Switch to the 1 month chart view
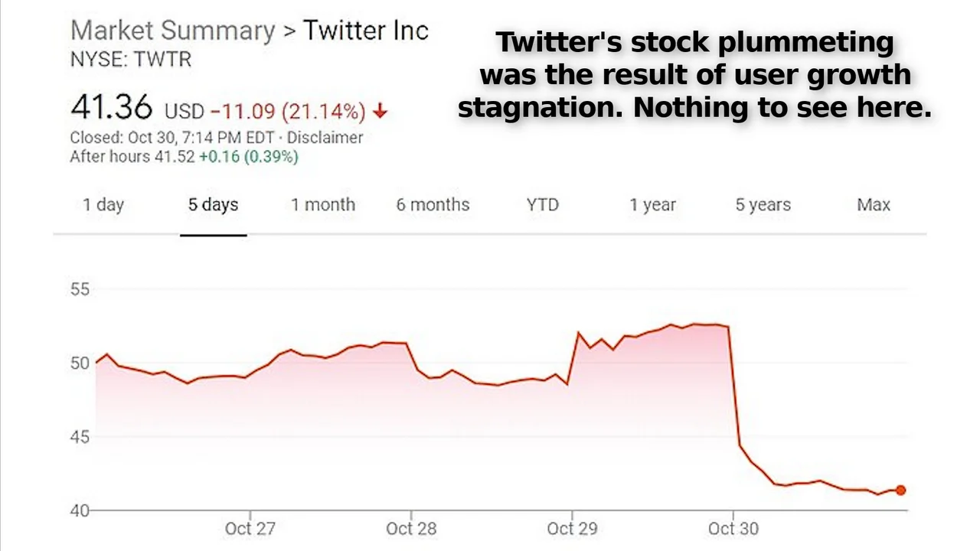 [x=322, y=205]
